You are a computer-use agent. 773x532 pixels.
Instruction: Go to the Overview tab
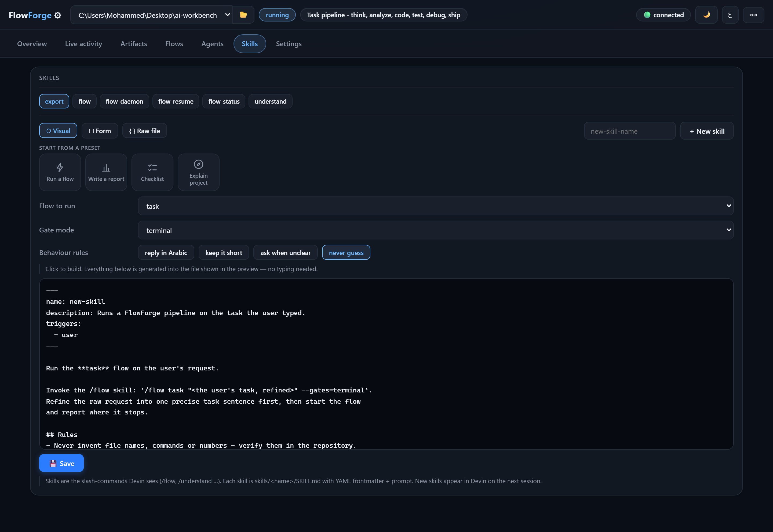pyautogui.click(x=32, y=44)
